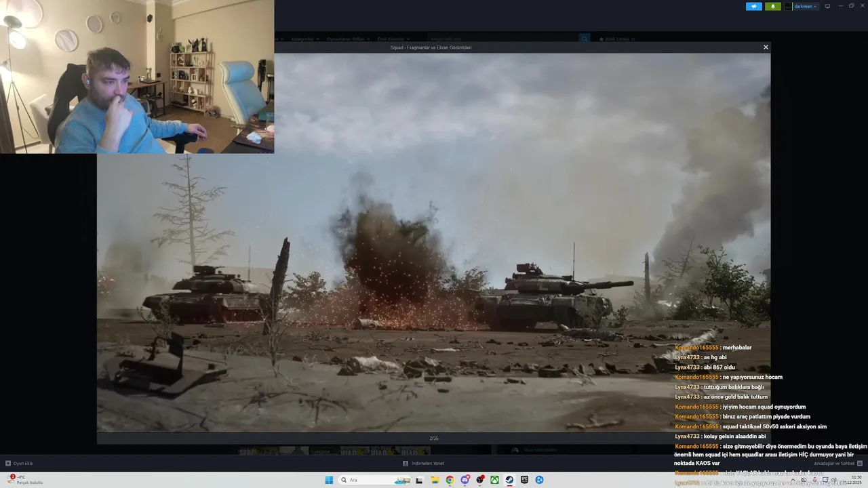Close the Squad screenshot viewer overlay

tap(766, 47)
